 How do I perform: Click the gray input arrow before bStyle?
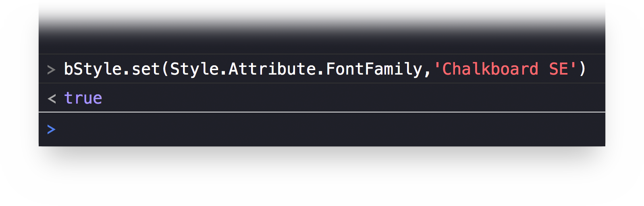coord(51,70)
